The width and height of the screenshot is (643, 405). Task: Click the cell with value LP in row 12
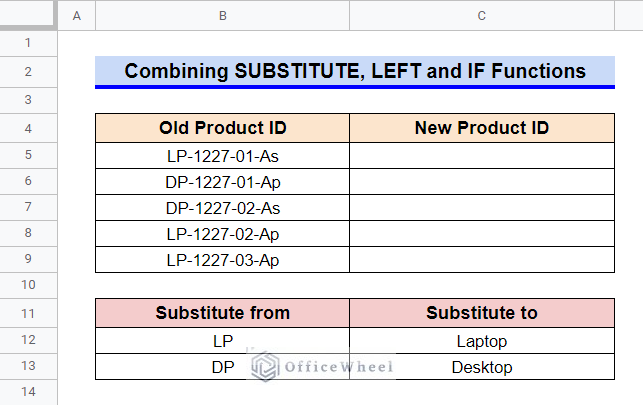coord(223,341)
